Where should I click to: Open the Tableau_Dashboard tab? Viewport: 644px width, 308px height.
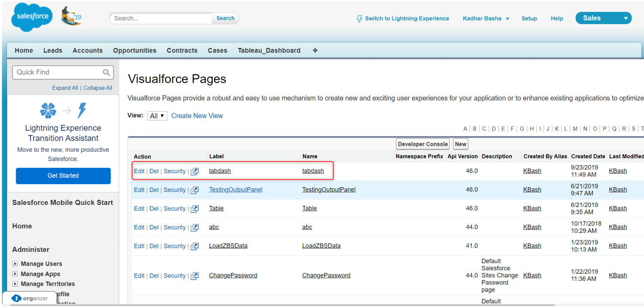[x=269, y=50]
